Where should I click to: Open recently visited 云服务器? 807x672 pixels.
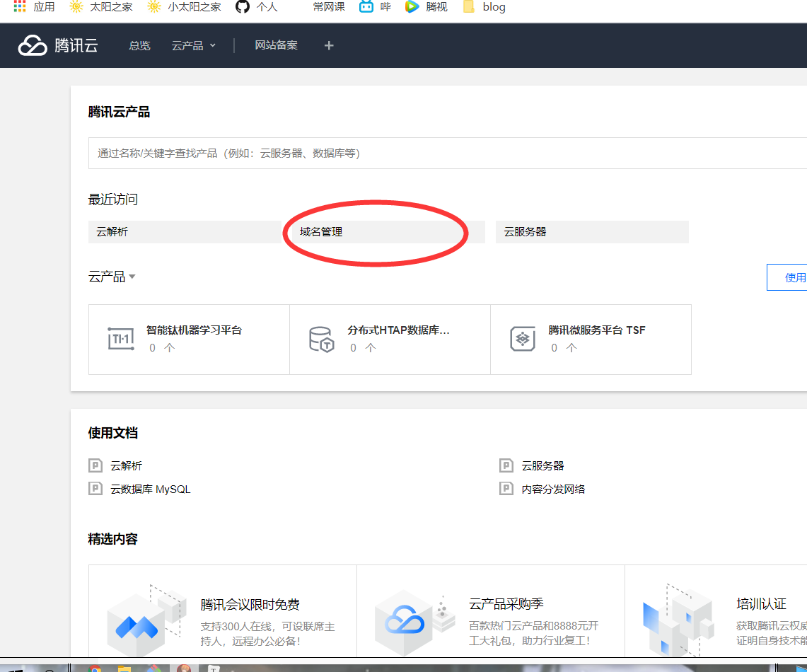pos(592,232)
